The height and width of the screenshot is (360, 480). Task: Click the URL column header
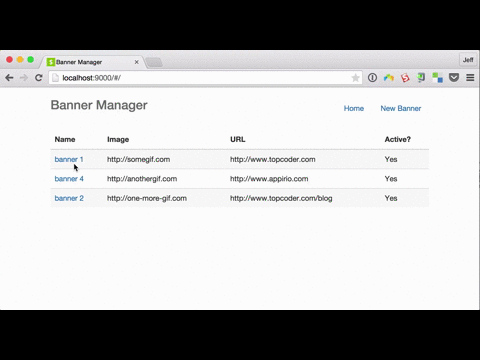coord(238,139)
